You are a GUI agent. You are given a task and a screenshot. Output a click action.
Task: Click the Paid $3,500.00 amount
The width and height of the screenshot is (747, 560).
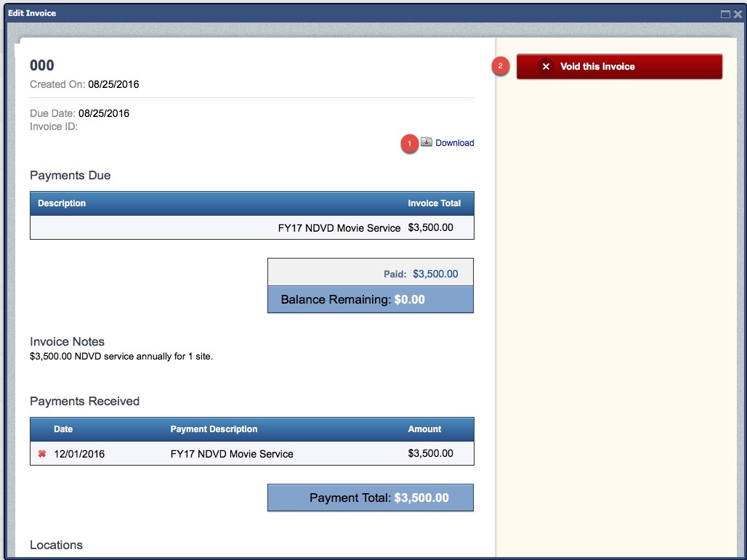tap(435, 274)
